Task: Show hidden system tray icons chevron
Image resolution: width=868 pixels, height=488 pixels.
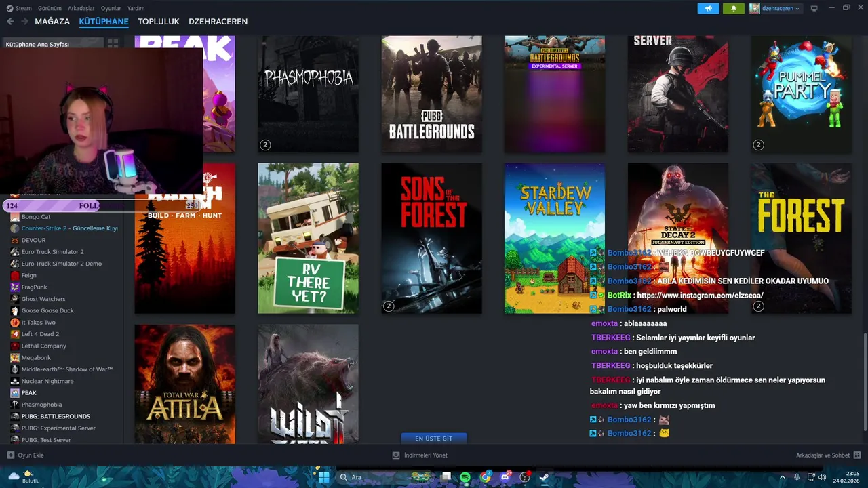Action: 782,477
